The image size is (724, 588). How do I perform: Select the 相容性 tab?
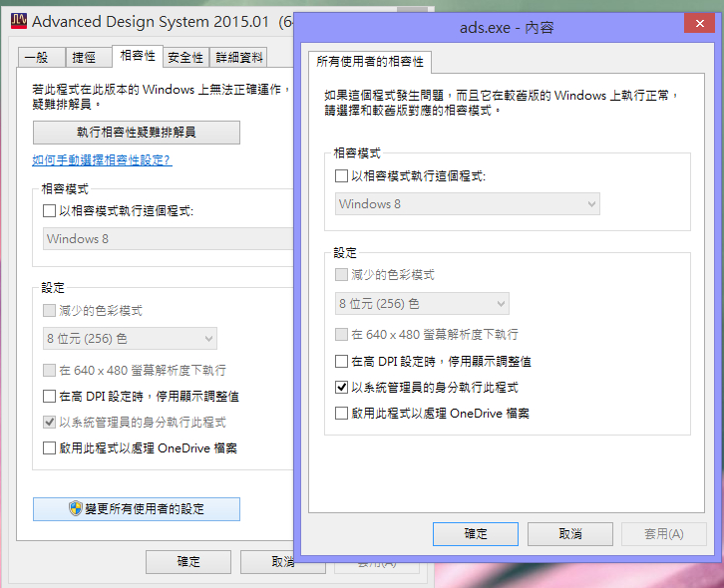138,56
